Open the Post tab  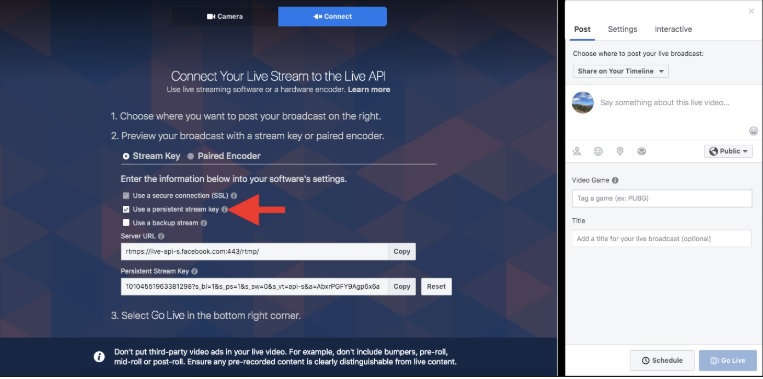tap(582, 29)
